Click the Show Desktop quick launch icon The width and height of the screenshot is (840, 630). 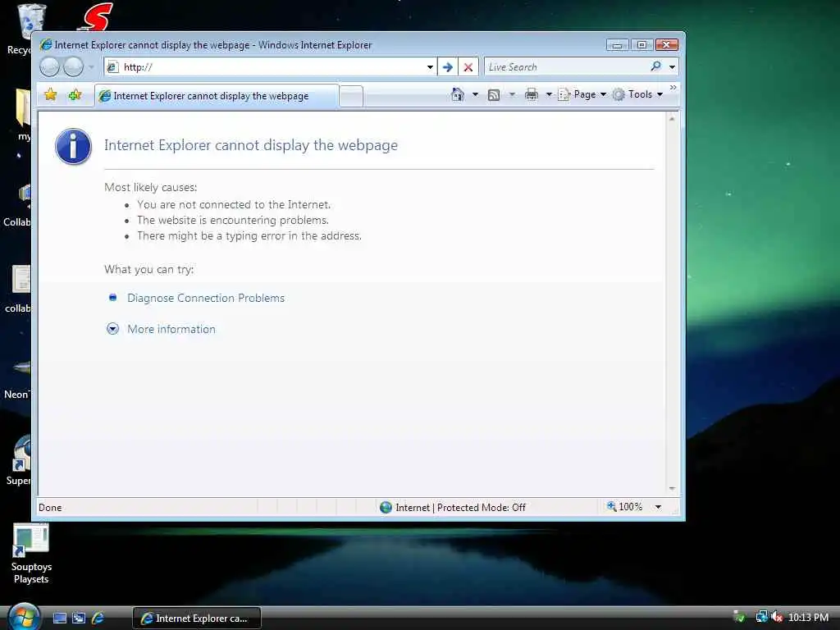pyautogui.click(x=60, y=619)
